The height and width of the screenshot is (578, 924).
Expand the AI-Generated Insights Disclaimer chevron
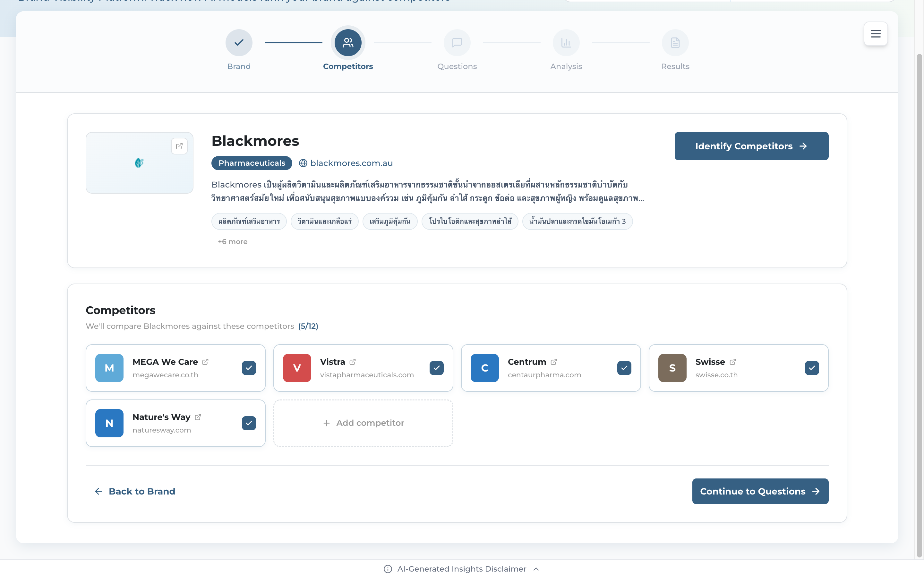pos(536,569)
